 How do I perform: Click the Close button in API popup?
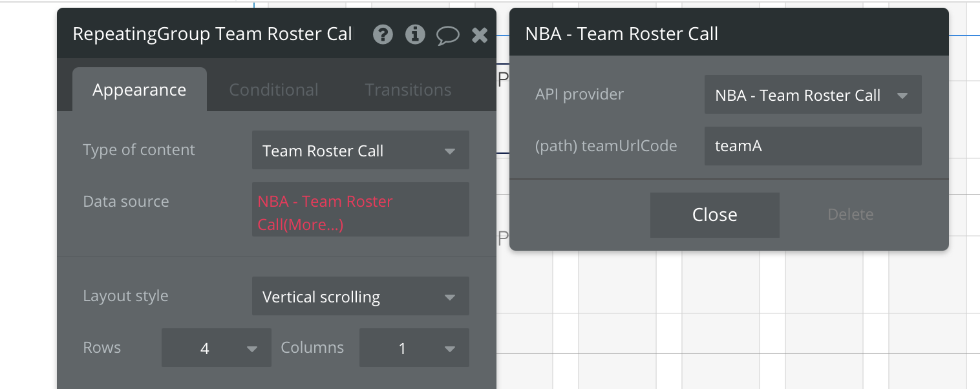[715, 215]
